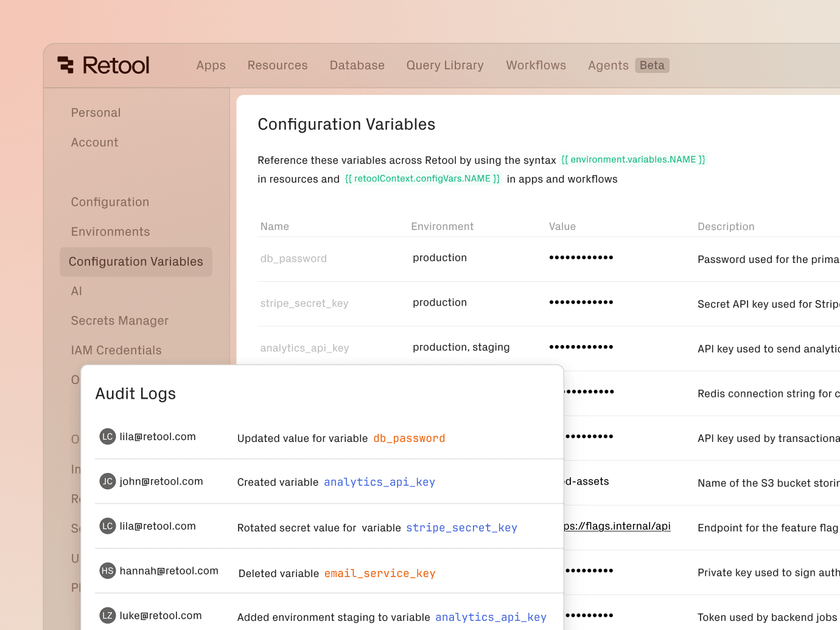Click hannah@retool.com in the audit logs
The width and height of the screenshot is (840, 630).
pos(169,571)
